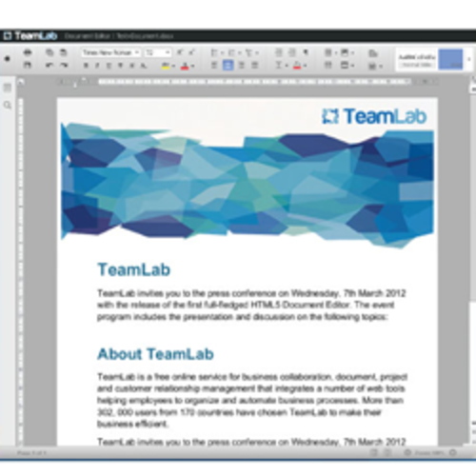Click the Fit width icon in the status bar

[x=387, y=453]
